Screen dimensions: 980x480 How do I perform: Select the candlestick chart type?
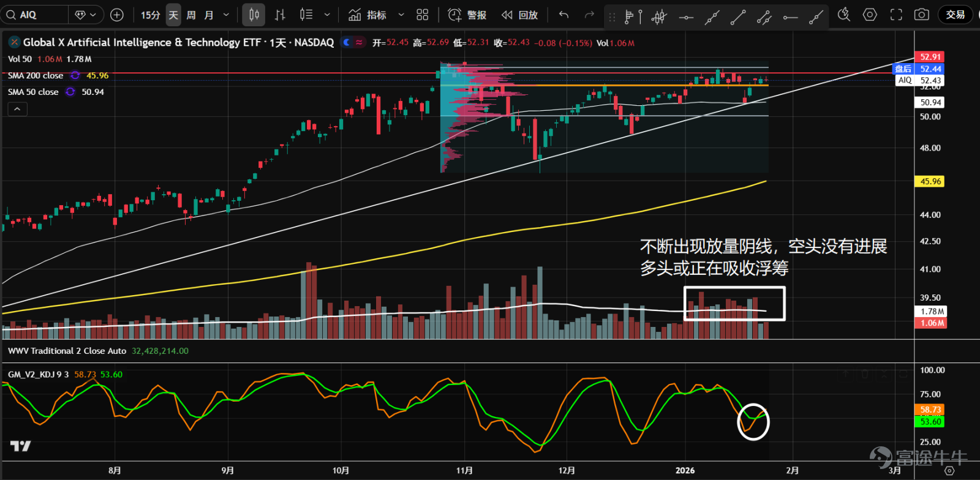[254, 15]
